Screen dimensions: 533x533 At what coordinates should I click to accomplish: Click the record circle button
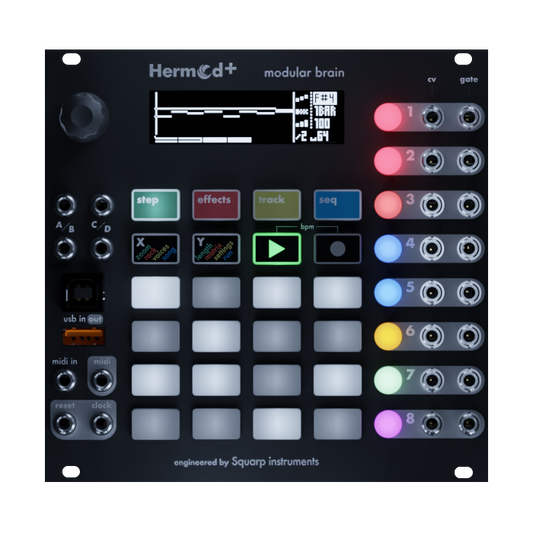338,249
